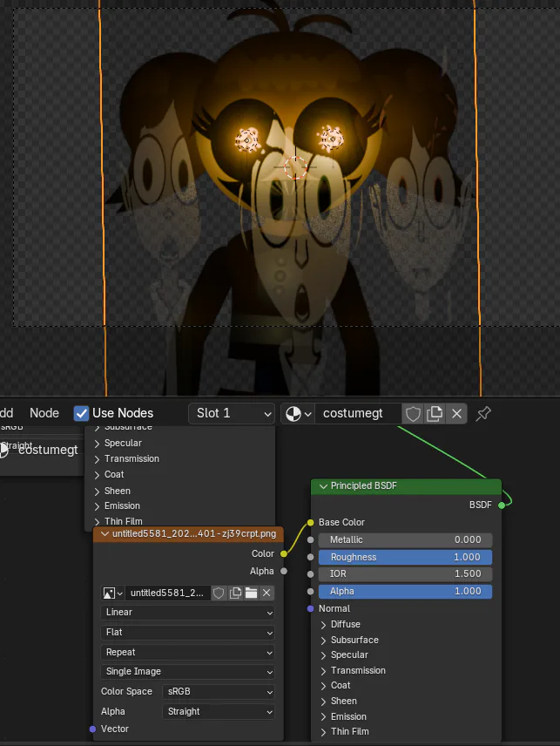Open the Single Image source dropdown
This screenshot has height=746, width=560.
pos(188,672)
